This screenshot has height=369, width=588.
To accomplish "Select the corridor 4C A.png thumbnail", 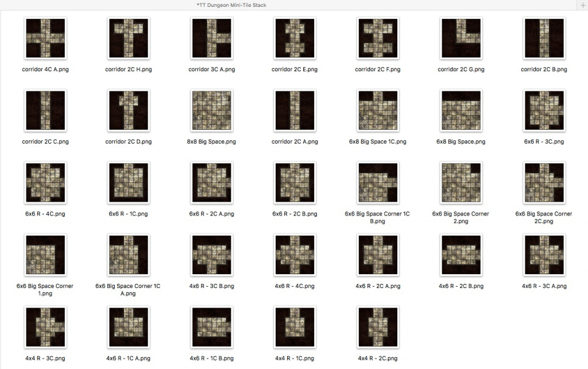I will (45, 39).
